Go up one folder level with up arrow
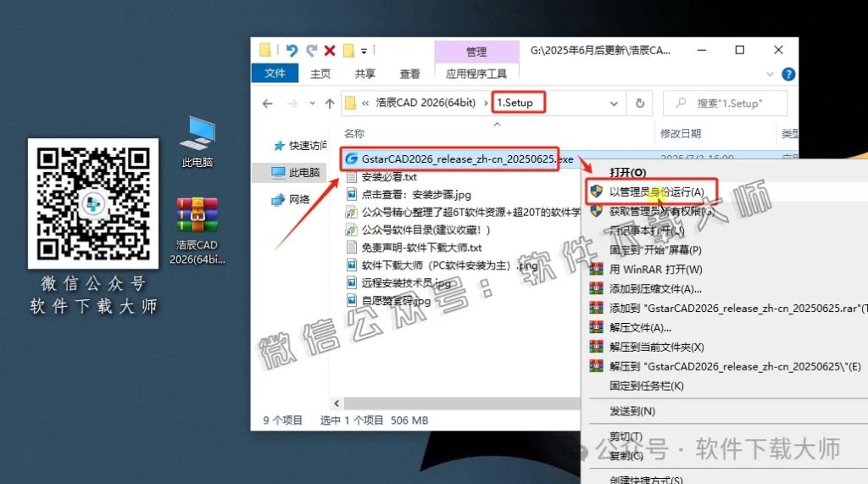 (330, 103)
